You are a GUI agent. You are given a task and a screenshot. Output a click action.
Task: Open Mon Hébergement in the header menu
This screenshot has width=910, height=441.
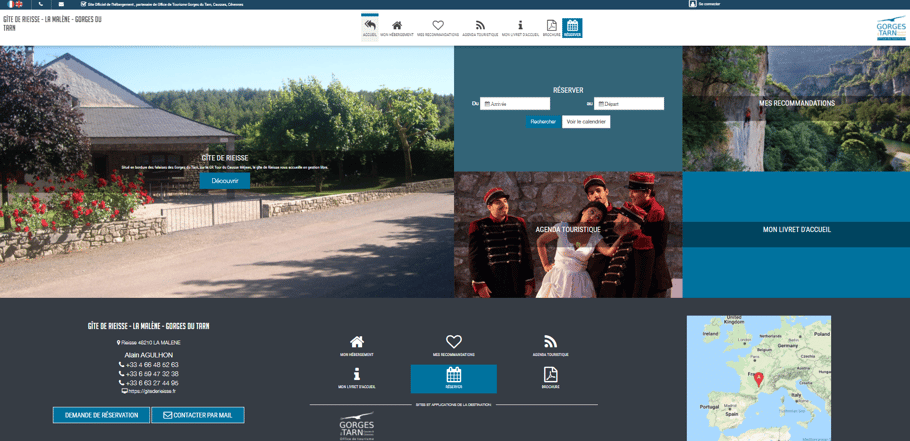pyautogui.click(x=397, y=28)
